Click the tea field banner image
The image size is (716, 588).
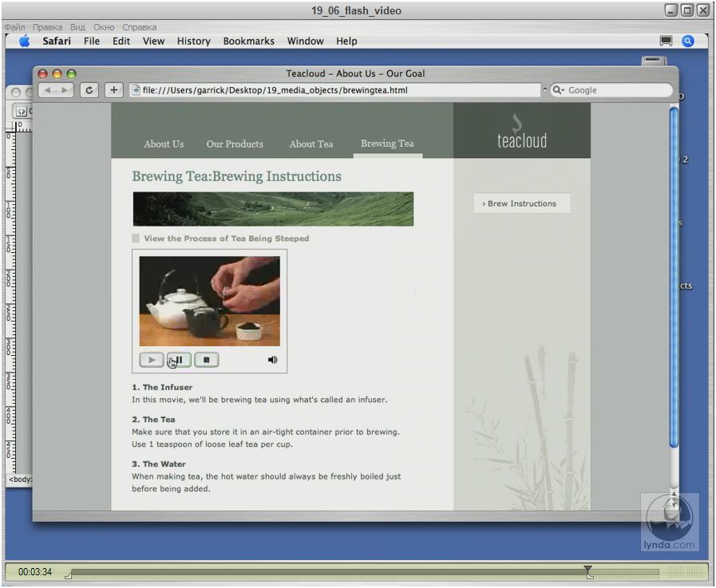click(273, 209)
